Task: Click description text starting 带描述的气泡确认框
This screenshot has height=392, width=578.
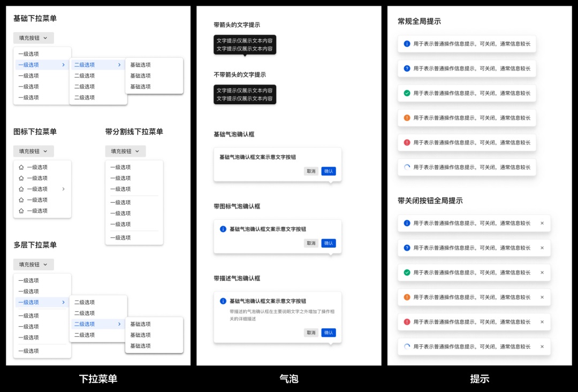Action: 282,316
